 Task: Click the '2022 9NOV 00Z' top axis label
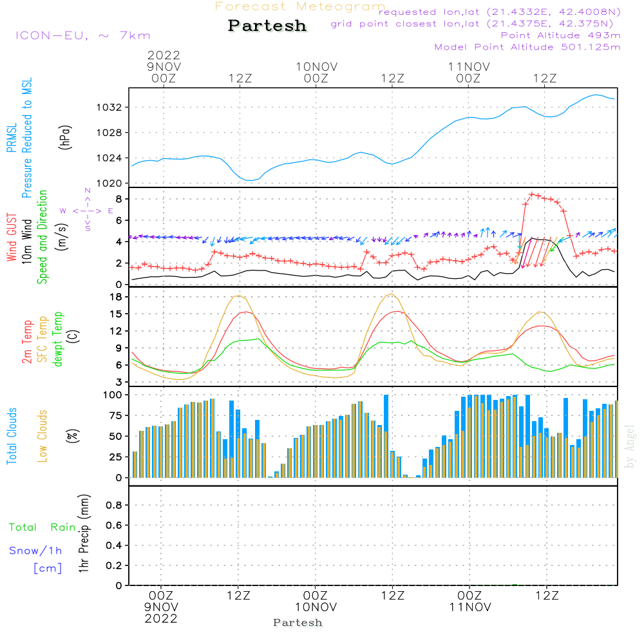[x=164, y=66]
